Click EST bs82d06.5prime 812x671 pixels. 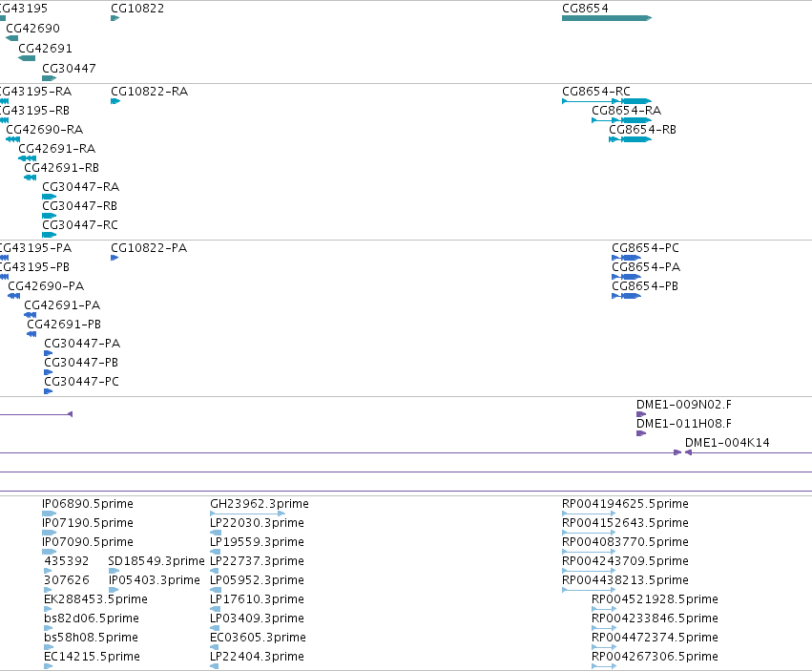(49, 628)
